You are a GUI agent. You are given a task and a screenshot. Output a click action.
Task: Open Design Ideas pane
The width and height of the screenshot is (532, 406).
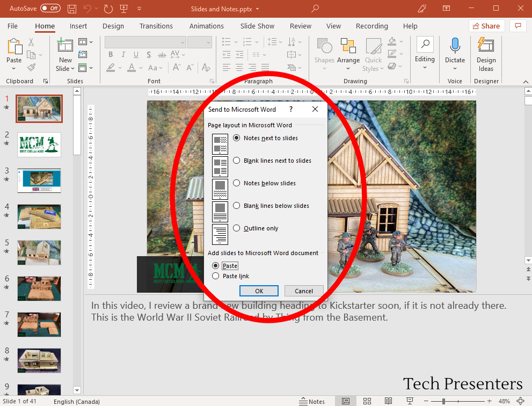(x=486, y=54)
